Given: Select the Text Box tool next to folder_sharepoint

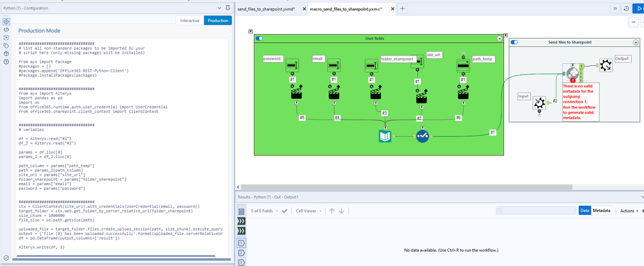Looking at the screenshot, I should coord(372,65).
